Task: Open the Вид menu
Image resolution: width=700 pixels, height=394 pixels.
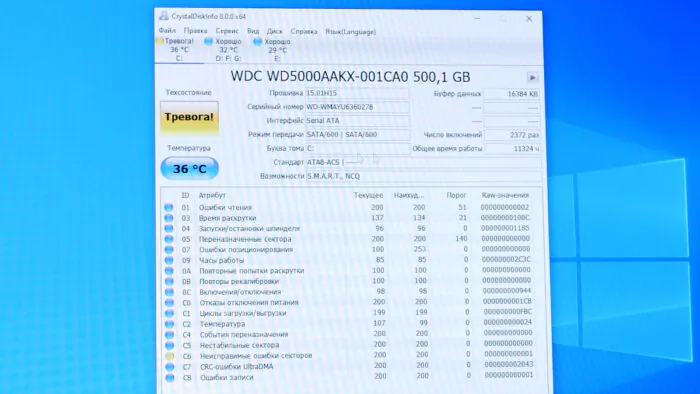Action: (253, 31)
